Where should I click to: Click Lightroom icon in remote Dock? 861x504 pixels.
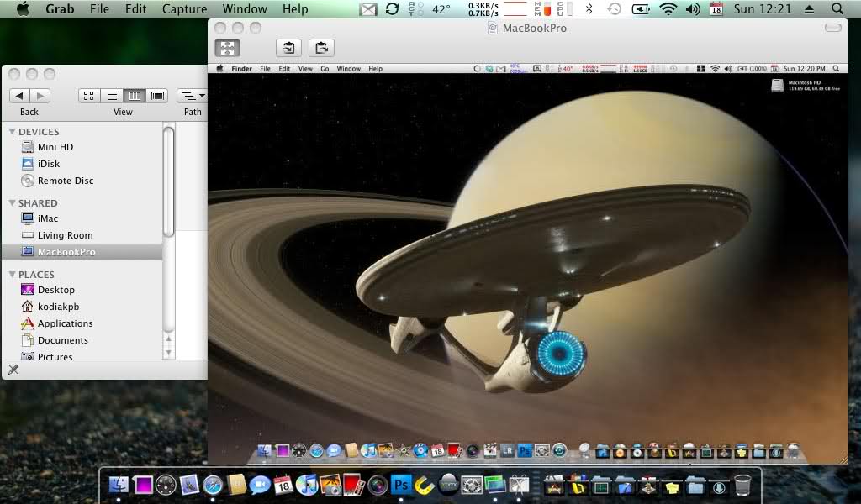[x=507, y=451]
